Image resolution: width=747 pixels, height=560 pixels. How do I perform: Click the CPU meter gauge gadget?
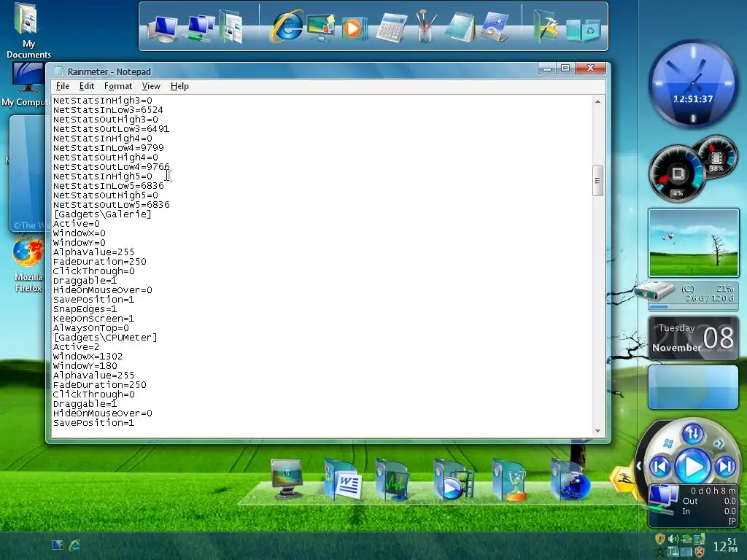click(x=676, y=174)
